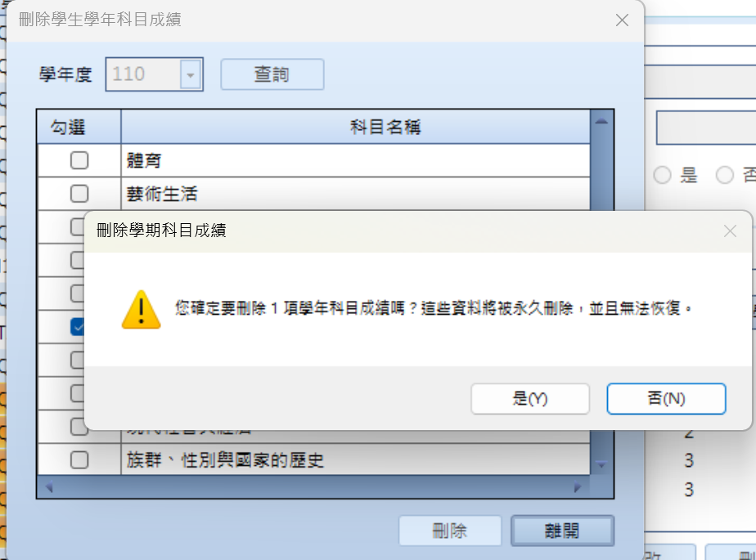The width and height of the screenshot is (756, 560).
Task: Select the 是 radio button on right panel
Action: [662, 175]
